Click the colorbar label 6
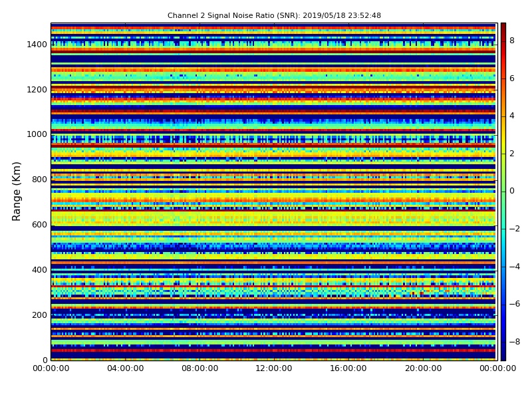Image resolution: width=532 pixels, height=399 pixels. click(x=512, y=78)
